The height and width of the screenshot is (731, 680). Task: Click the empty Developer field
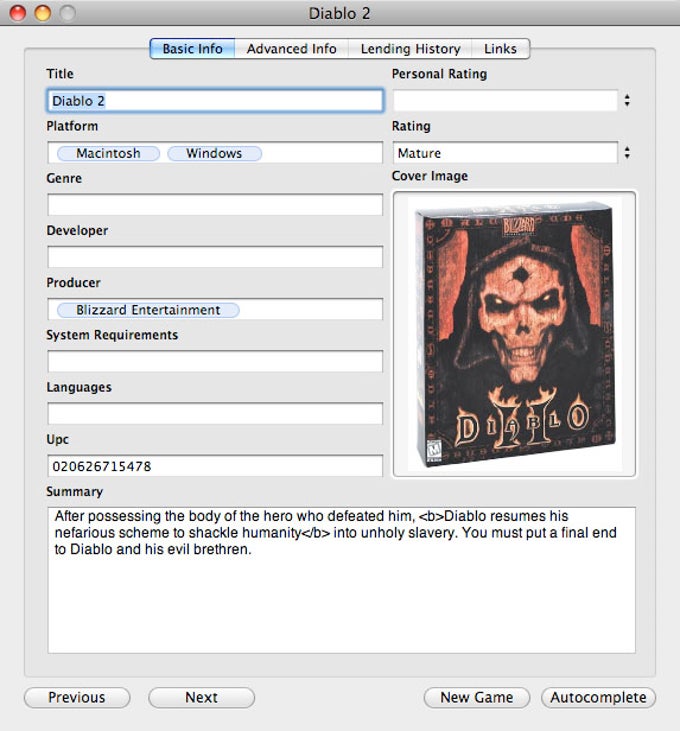(x=215, y=257)
